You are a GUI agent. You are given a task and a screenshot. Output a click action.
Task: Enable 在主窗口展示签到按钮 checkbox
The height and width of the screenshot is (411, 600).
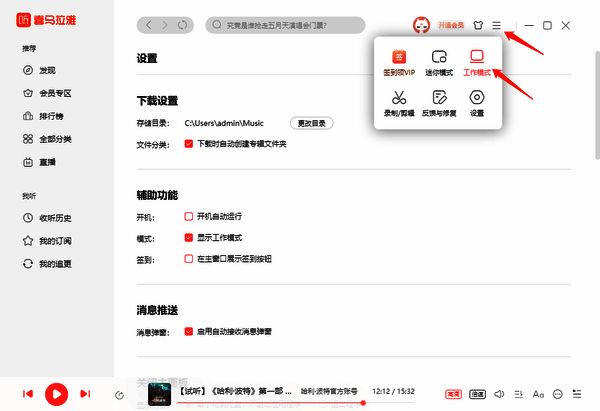[x=189, y=259]
